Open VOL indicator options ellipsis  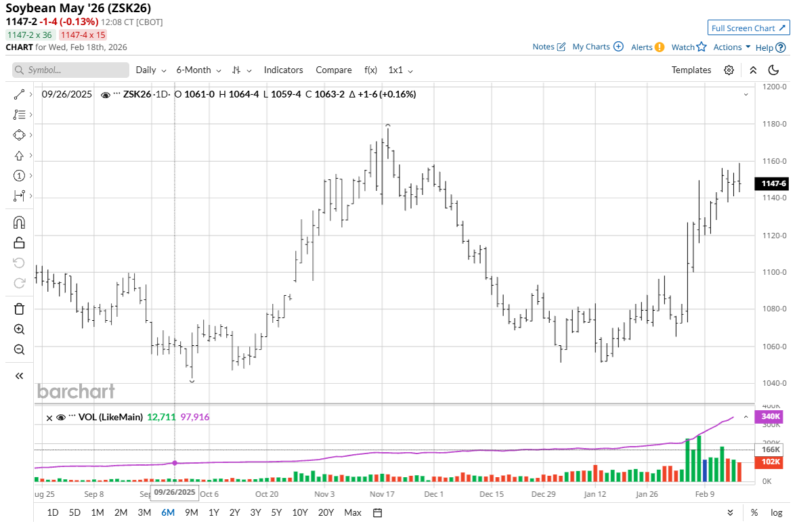click(x=72, y=417)
